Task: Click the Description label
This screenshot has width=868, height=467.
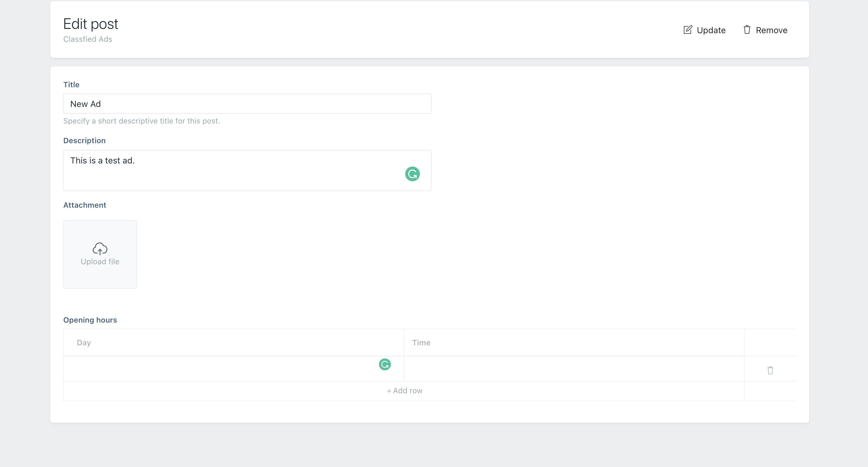Action: [x=84, y=141]
